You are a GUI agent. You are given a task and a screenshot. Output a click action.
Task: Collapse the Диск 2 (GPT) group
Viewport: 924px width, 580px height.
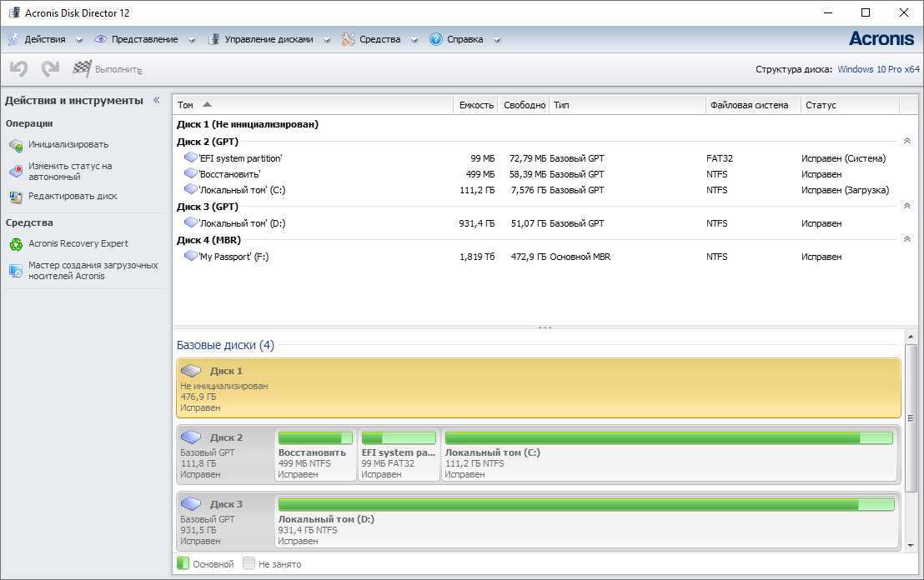point(906,142)
